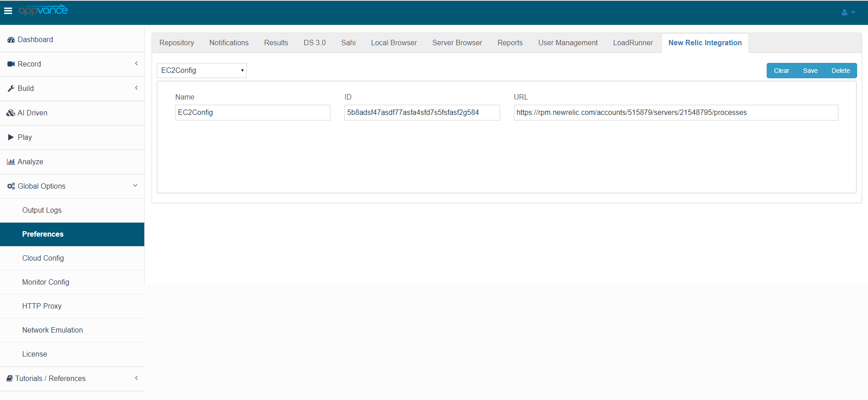Click the Save button

tap(810, 71)
